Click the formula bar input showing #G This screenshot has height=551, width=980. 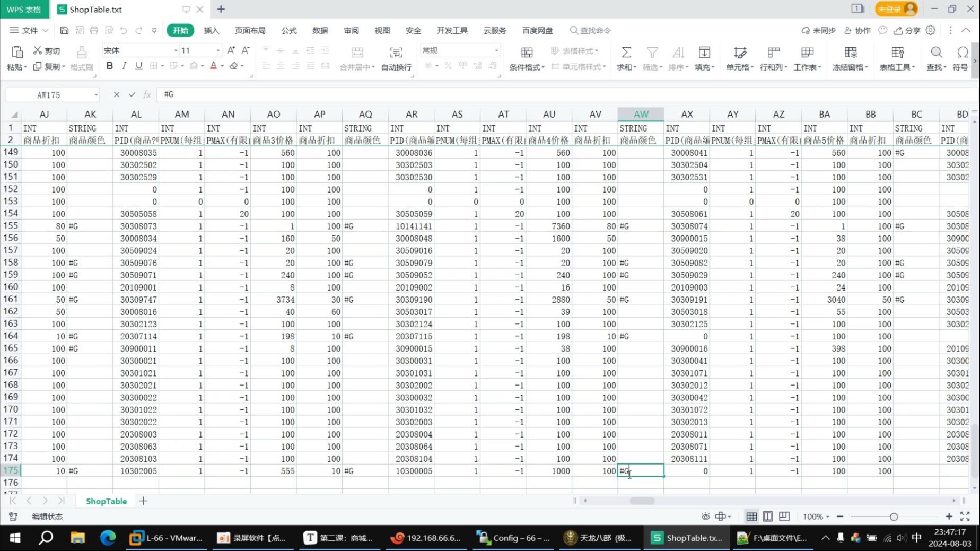[x=567, y=94]
